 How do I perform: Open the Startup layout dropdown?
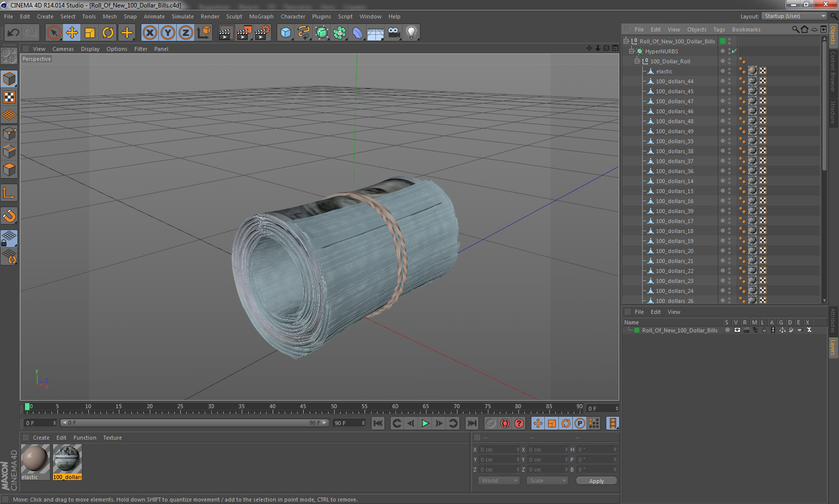[795, 16]
